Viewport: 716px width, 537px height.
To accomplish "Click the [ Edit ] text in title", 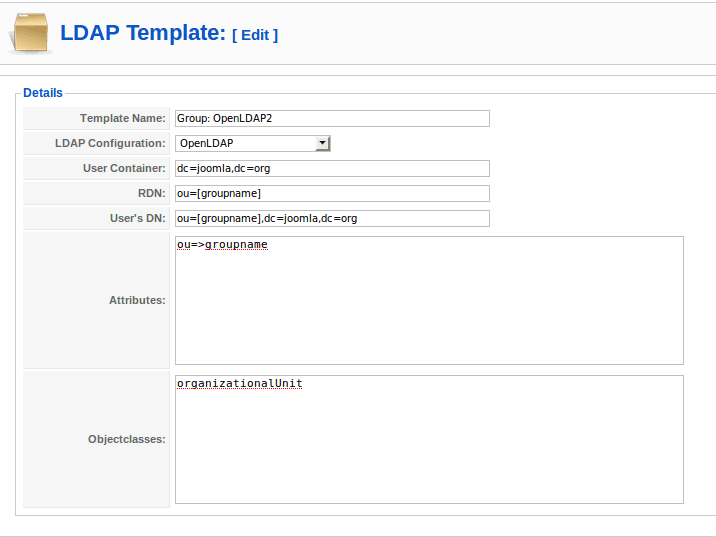I will tap(255, 35).
